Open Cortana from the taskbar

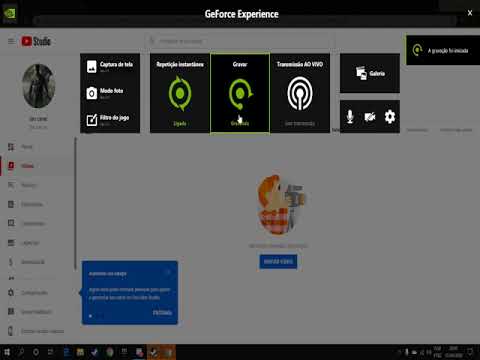(36, 352)
